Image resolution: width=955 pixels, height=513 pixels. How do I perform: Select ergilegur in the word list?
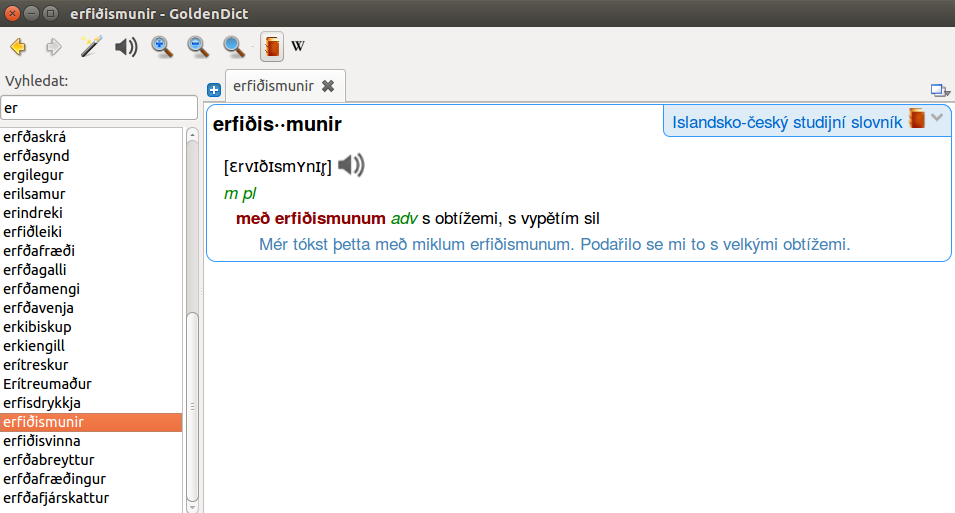point(91,175)
